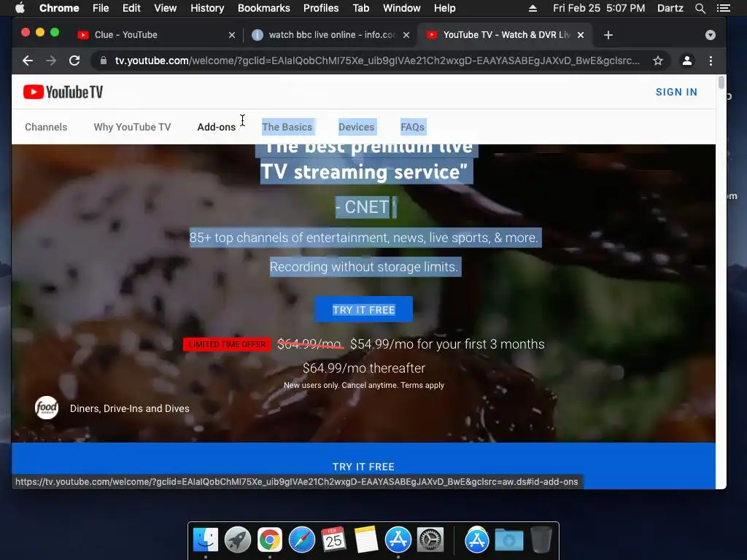747x560 pixels.
Task: Click the menu bar date and time
Action: (599, 8)
